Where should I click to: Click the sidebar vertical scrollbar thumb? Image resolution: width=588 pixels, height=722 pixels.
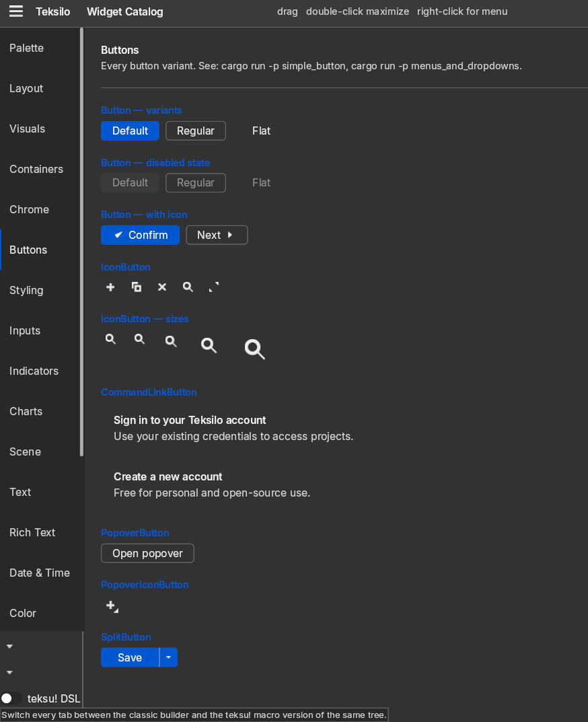click(x=81, y=242)
